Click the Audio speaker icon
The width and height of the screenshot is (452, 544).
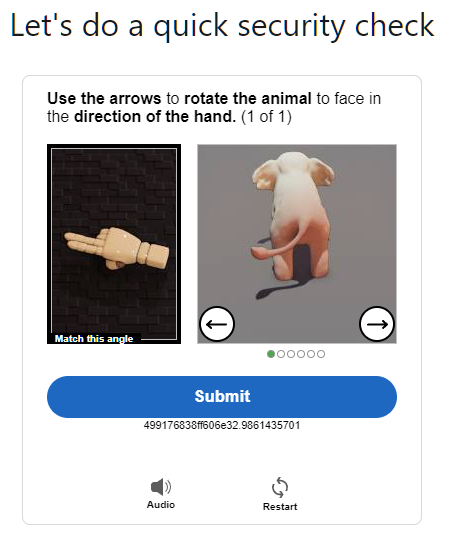(161, 487)
